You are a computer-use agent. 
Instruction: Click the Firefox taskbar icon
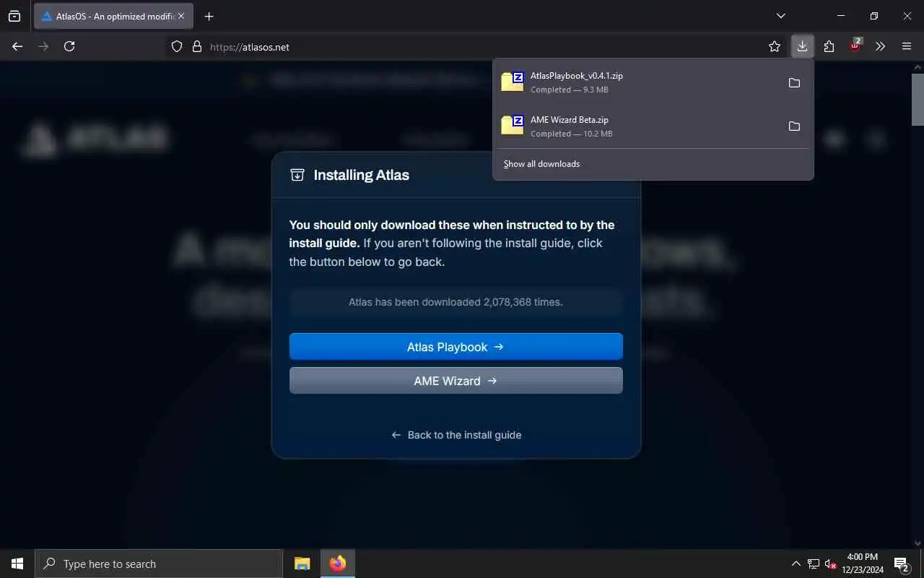[338, 564]
